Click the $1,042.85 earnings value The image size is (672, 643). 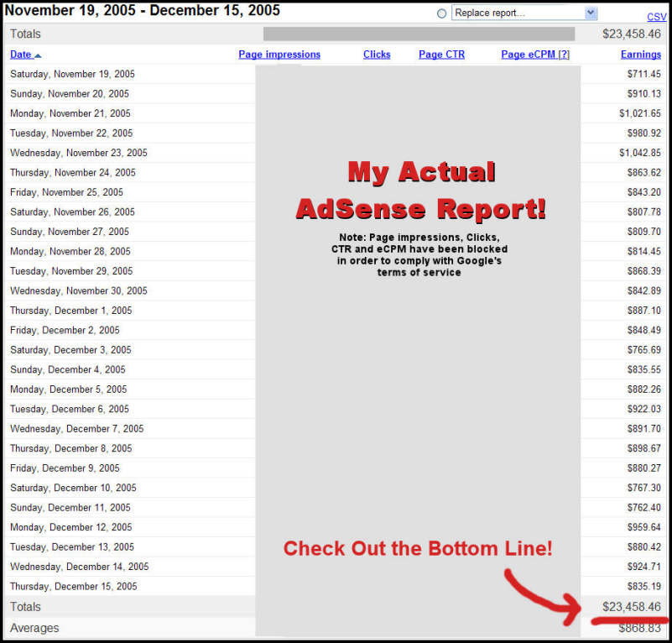coord(640,153)
